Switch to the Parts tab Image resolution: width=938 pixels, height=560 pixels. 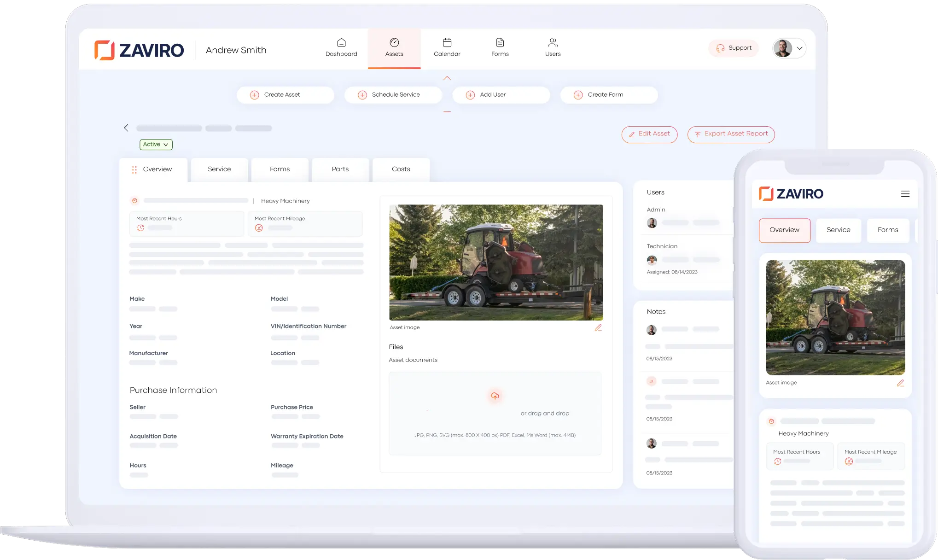(340, 169)
